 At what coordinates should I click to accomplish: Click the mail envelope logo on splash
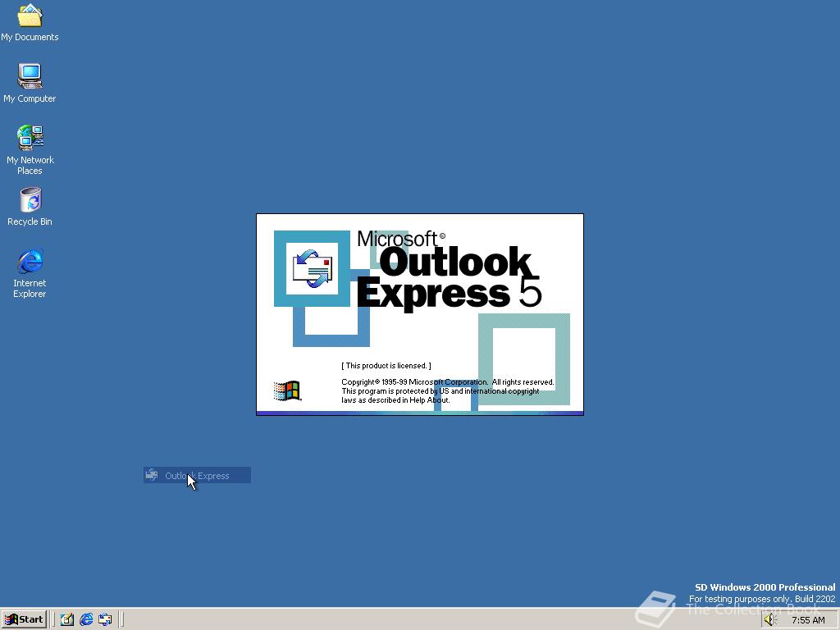pyautogui.click(x=313, y=268)
